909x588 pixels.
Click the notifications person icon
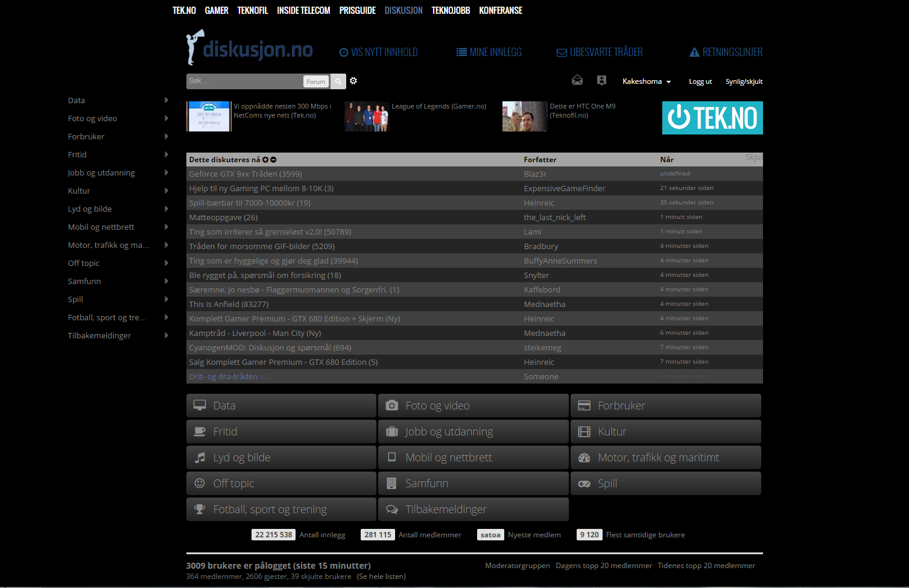pos(601,80)
